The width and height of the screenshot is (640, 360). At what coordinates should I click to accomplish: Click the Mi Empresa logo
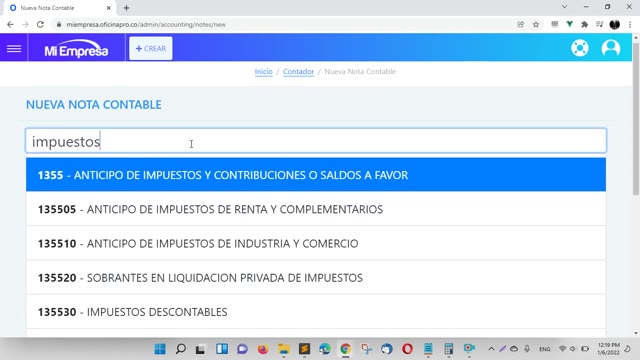(76, 49)
